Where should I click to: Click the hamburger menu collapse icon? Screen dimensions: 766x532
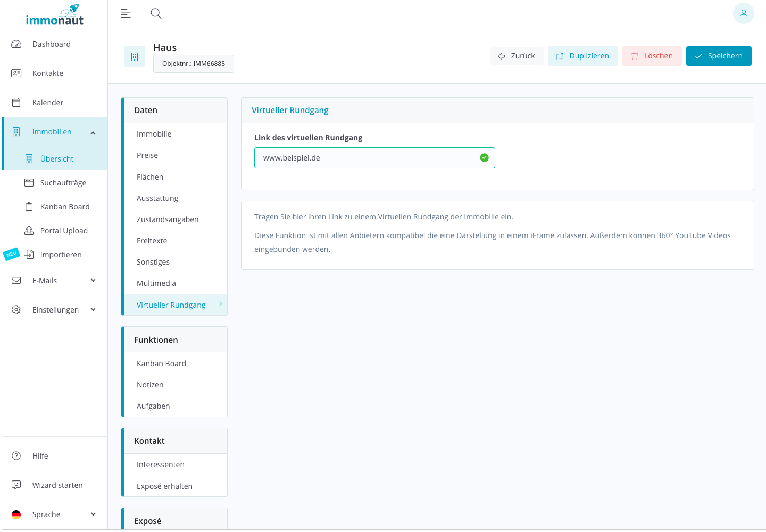point(126,14)
